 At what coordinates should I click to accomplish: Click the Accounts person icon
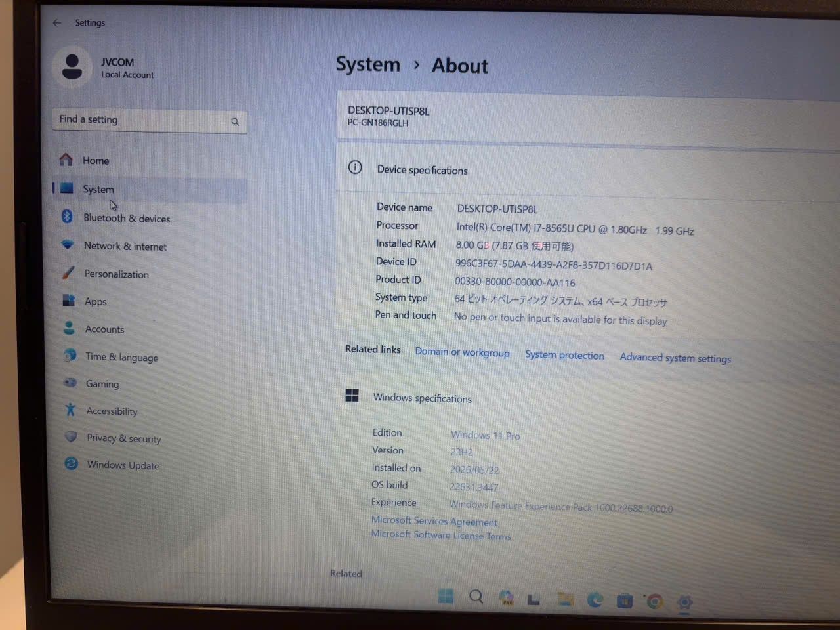(69, 327)
